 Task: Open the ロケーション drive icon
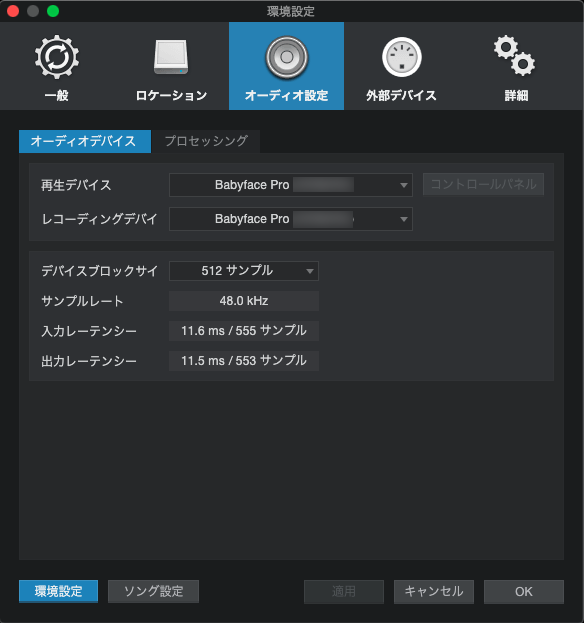pyautogui.click(x=171, y=57)
